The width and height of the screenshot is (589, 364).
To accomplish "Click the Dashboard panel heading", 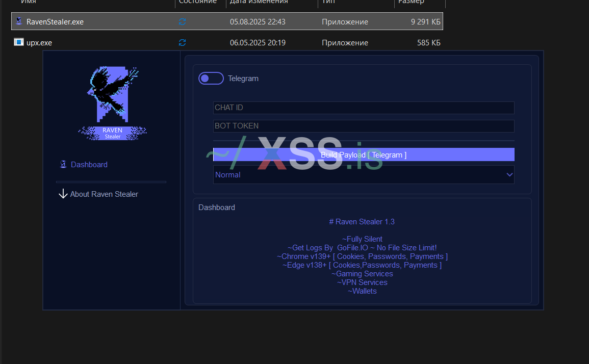I will [x=217, y=207].
